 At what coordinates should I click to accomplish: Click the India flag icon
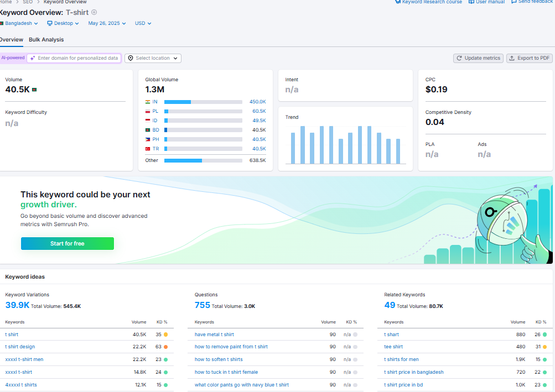pyautogui.click(x=148, y=102)
